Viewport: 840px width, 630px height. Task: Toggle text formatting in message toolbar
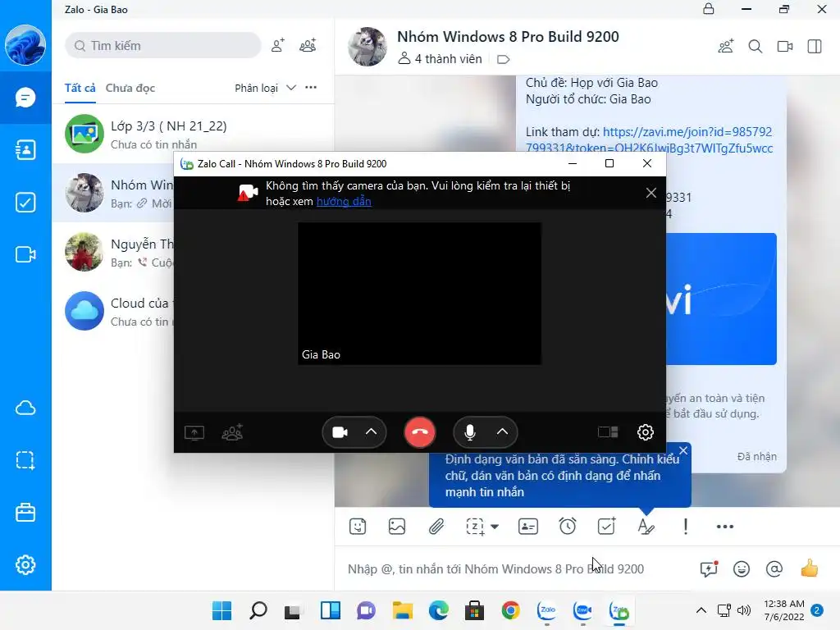tap(646, 527)
